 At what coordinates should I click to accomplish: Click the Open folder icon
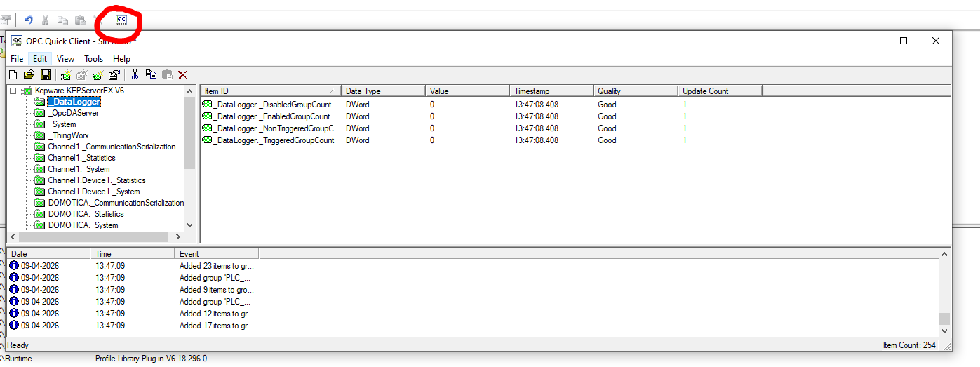[29, 74]
